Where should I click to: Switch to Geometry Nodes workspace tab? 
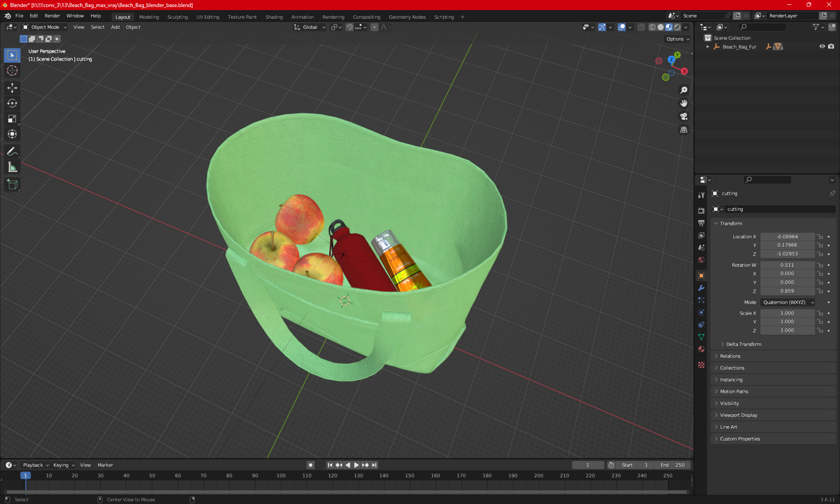click(407, 17)
